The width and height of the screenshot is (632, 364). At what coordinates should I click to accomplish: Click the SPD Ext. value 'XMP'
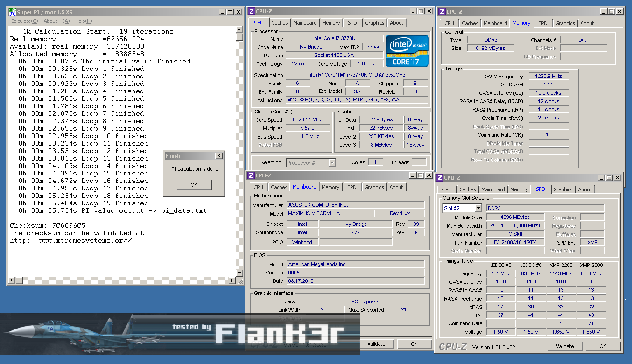pos(593,243)
